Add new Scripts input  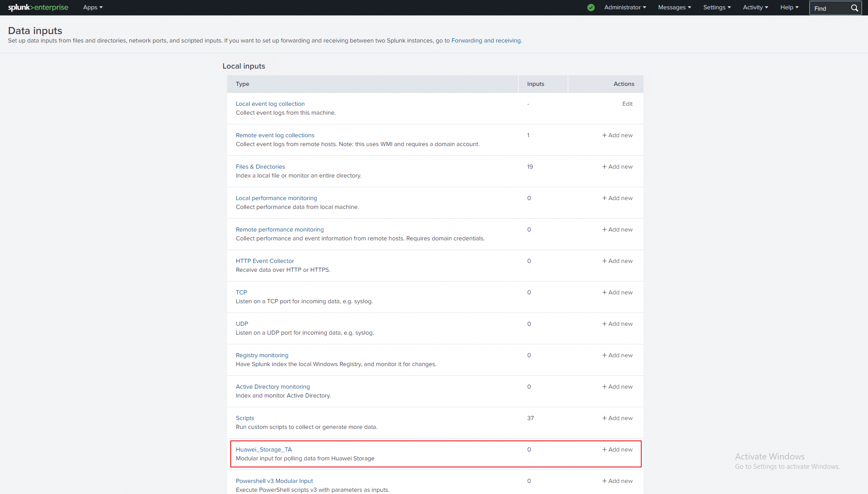(x=617, y=418)
